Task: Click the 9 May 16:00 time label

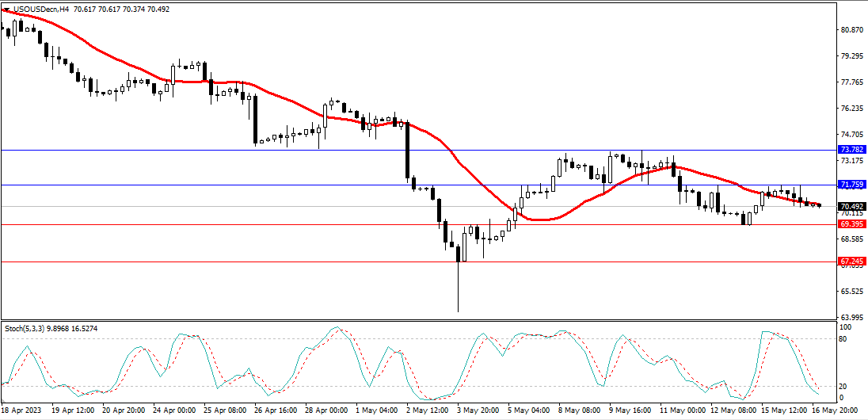Action: click(631, 410)
